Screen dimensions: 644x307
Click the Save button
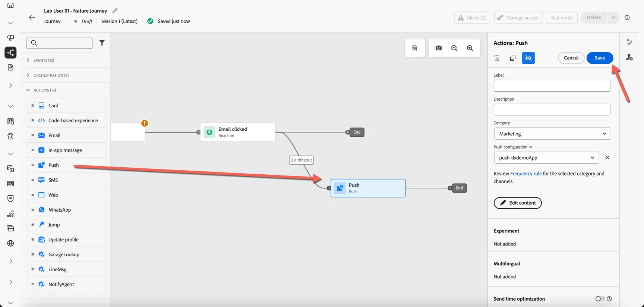(600, 58)
